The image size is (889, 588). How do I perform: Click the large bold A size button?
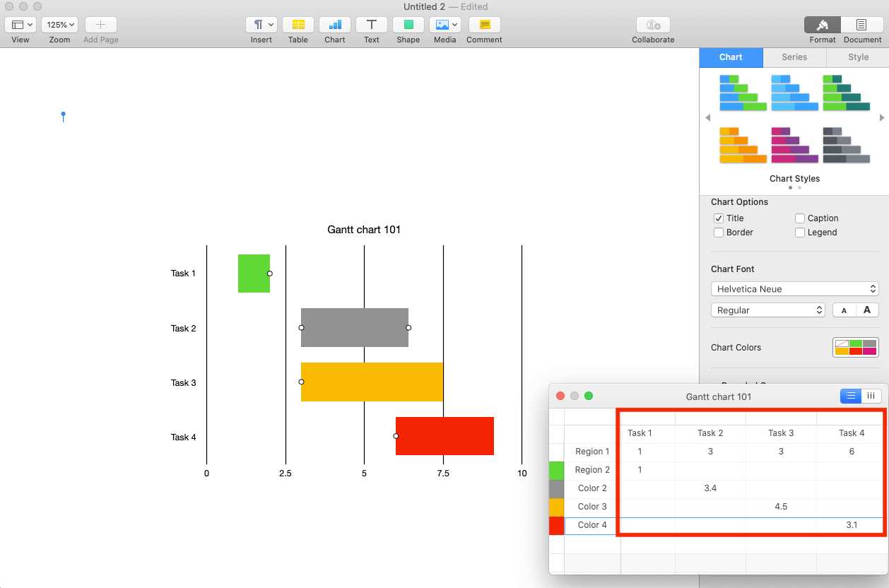[869, 310]
